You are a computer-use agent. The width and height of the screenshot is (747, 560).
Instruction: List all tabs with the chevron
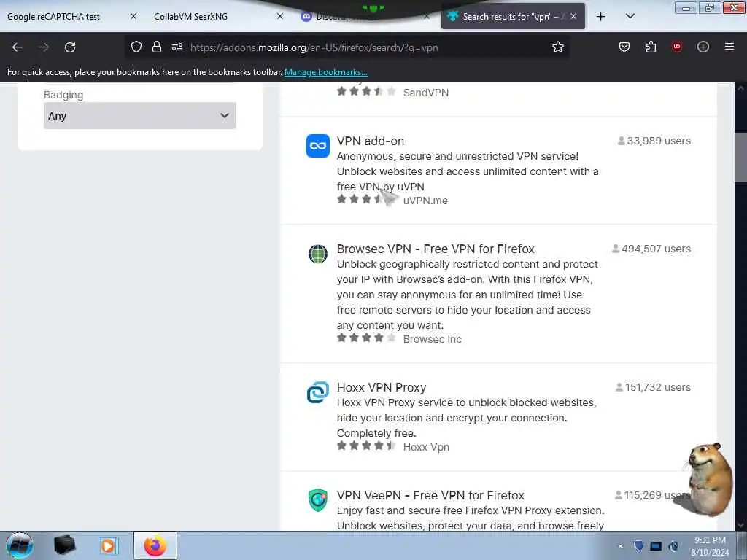(x=630, y=16)
